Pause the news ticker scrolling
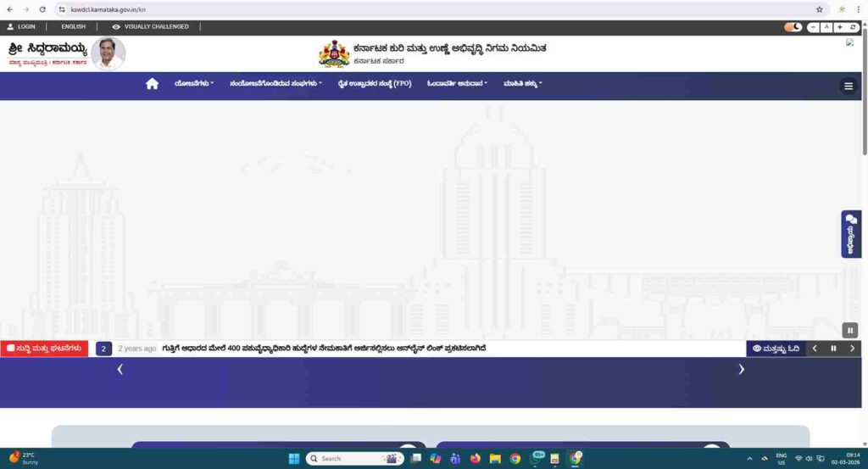The width and height of the screenshot is (868, 469). pyautogui.click(x=833, y=349)
